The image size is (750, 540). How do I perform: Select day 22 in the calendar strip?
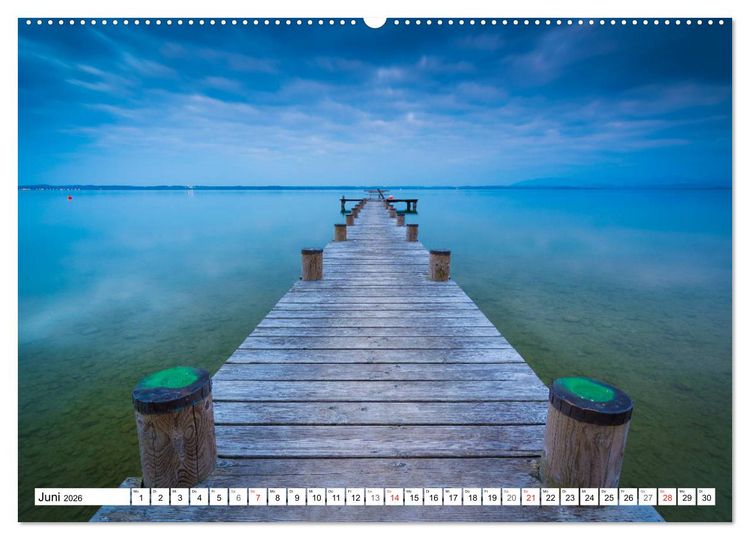tap(551, 496)
